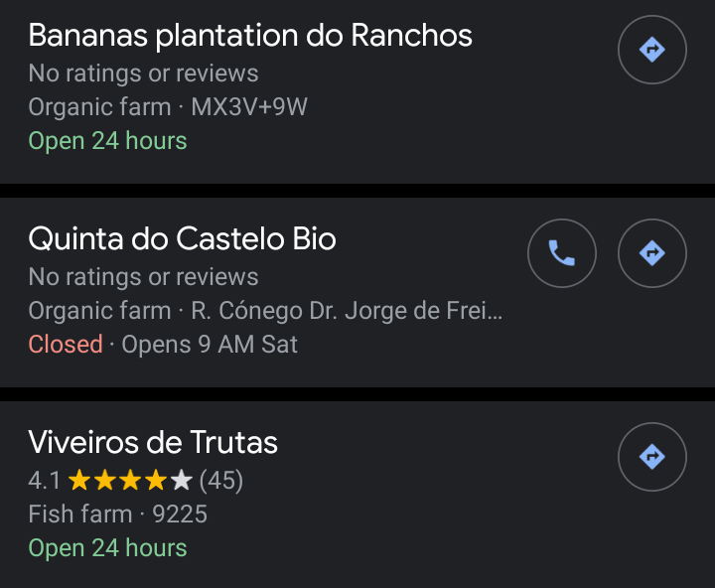Tap the 4.1 rating number
715x588 pixels.
[45, 482]
